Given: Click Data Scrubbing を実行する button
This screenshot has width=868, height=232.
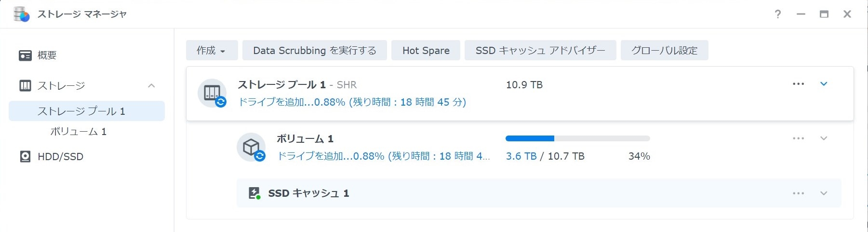Looking at the screenshot, I should [314, 51].
